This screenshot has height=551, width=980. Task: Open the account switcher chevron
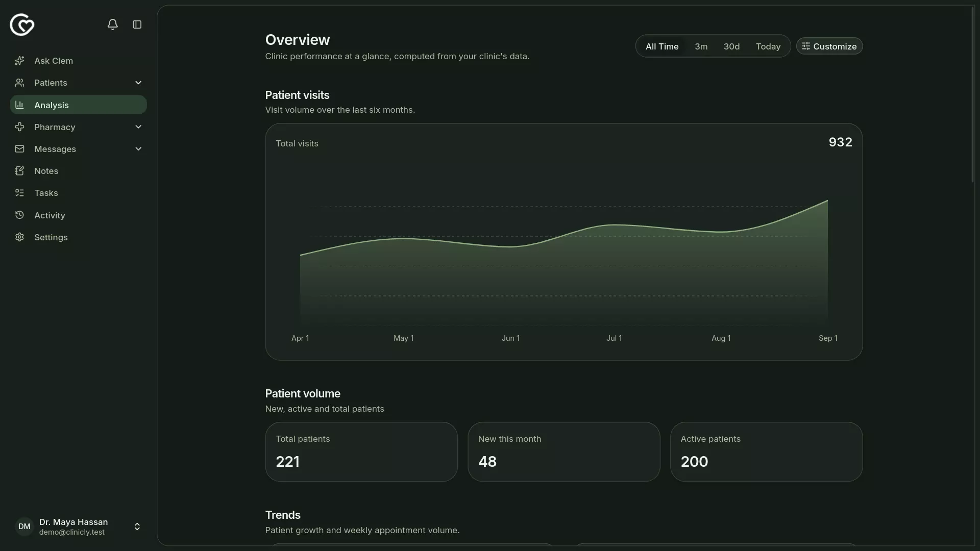(x=137, y=527)
